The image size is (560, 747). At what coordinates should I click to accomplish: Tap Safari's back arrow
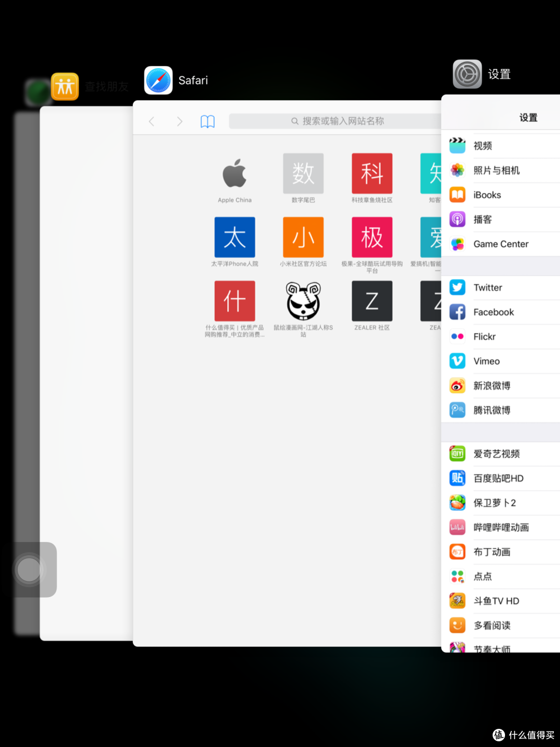click(151, 121)
